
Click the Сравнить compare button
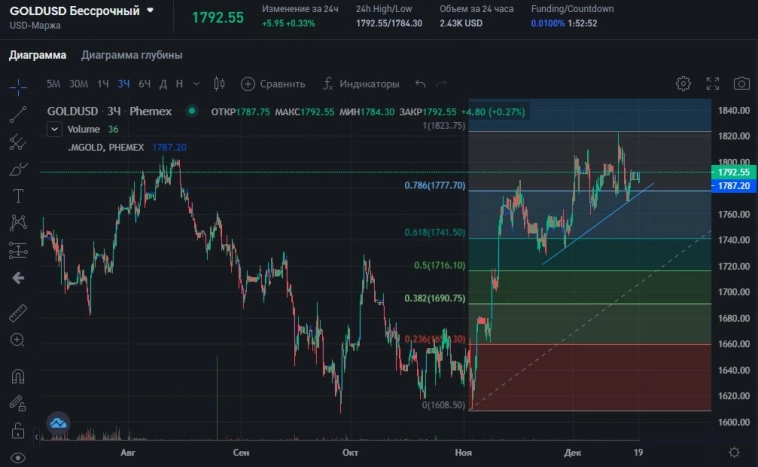(273, 84)
